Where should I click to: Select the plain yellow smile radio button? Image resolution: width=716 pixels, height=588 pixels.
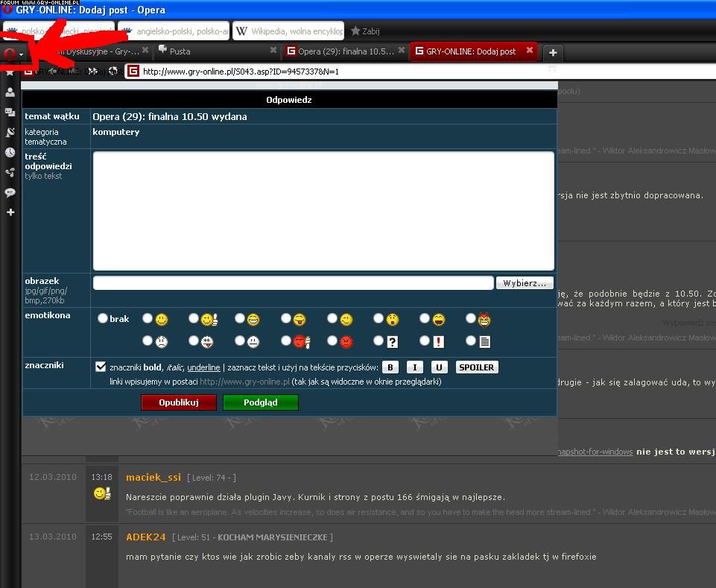click(147, 318)
